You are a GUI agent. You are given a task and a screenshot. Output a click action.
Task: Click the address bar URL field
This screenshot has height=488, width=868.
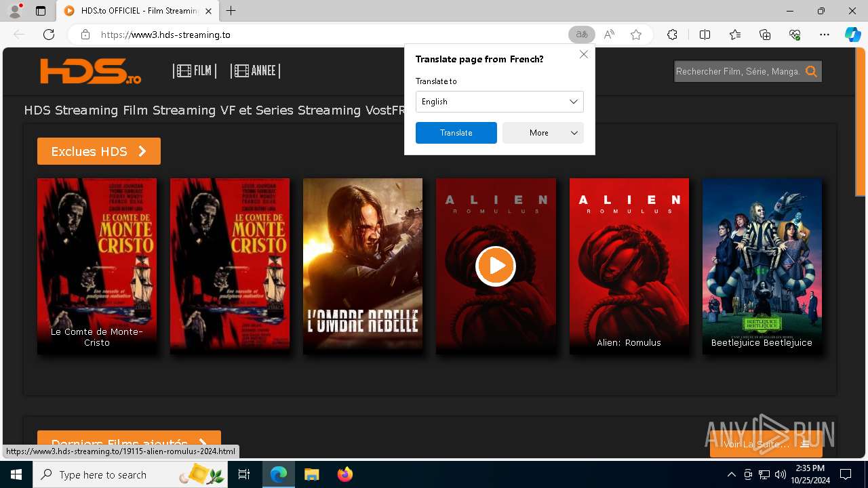coord(332,35)
